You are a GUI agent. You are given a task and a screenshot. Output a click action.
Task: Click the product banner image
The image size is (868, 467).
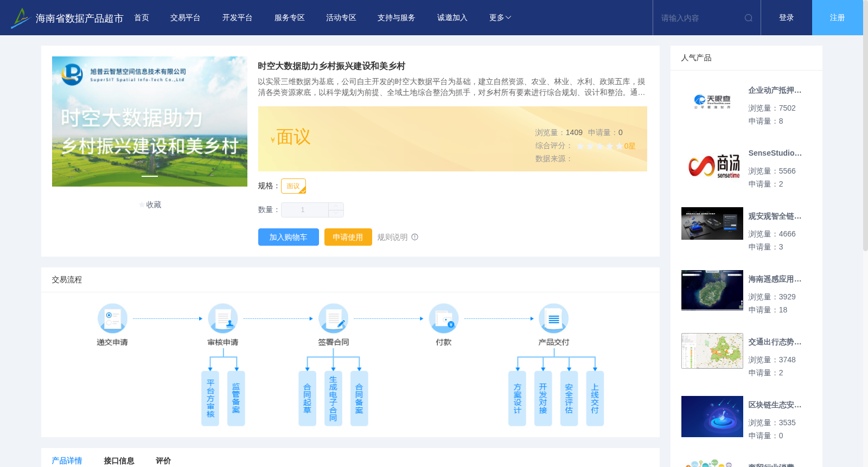150,121
